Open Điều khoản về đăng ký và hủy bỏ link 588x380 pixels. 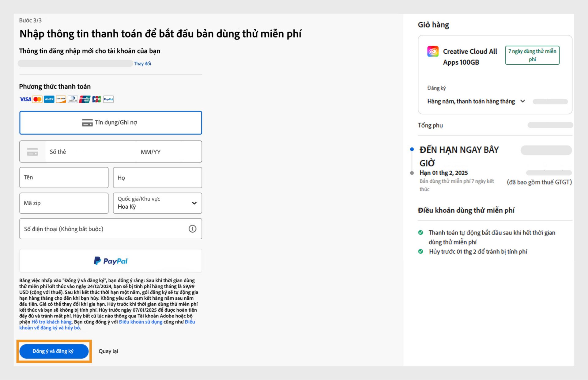point(107,325)
